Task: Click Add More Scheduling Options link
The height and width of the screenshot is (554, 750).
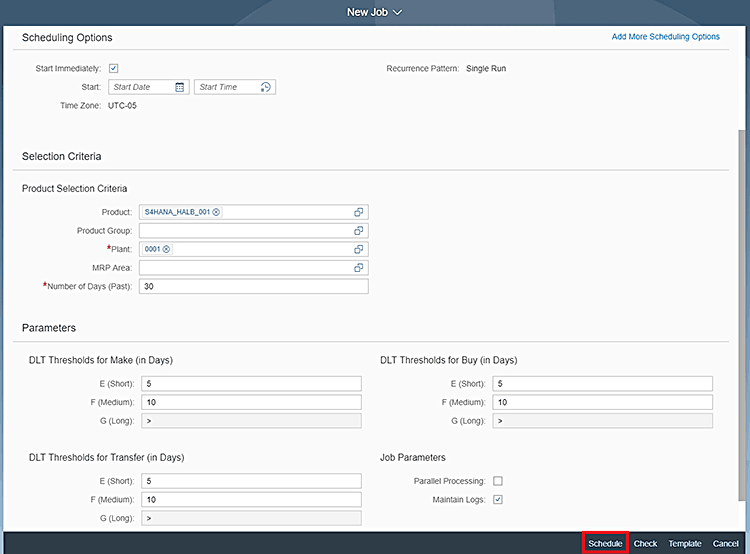Action: [x=665, y=37]
